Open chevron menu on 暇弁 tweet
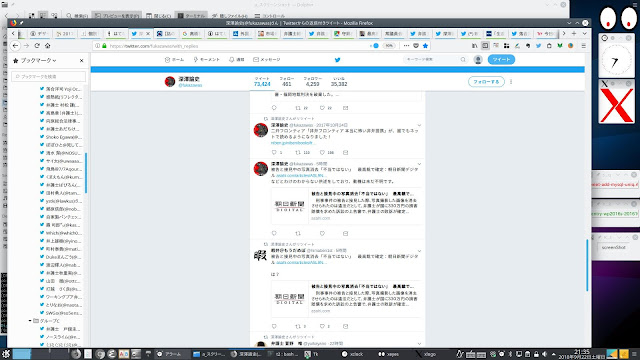640x360 pixels. coord(419,251)
